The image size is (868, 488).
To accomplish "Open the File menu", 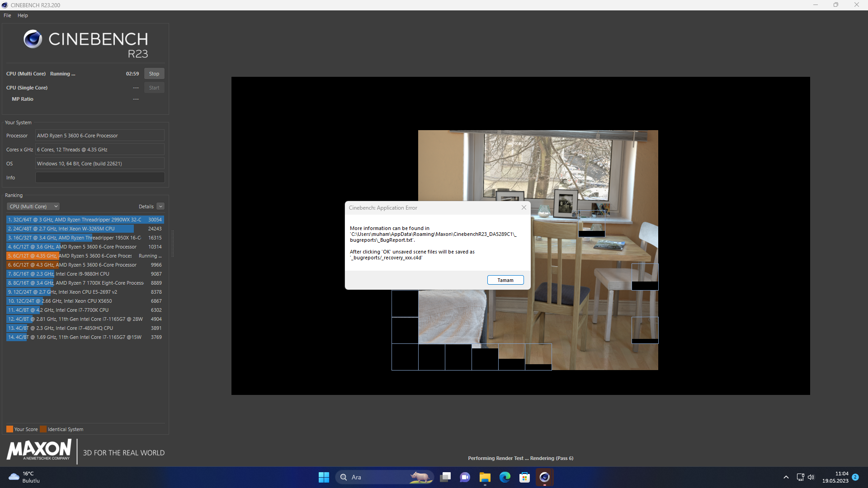I will [x=7, y=15].
